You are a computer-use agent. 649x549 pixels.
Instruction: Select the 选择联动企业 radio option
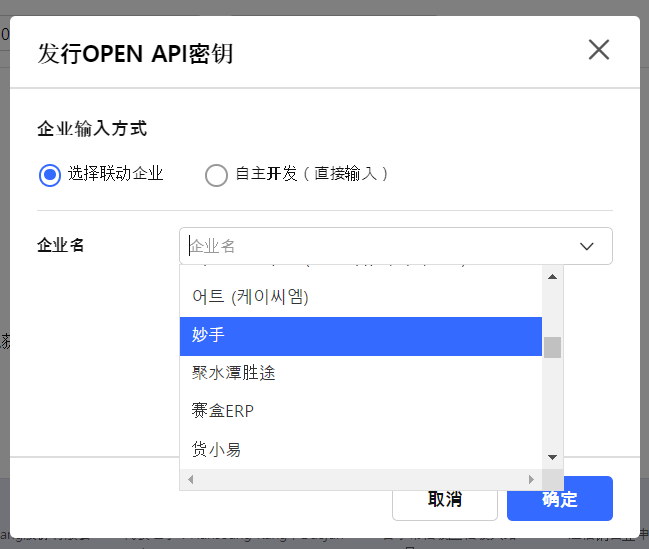[50, 175]
